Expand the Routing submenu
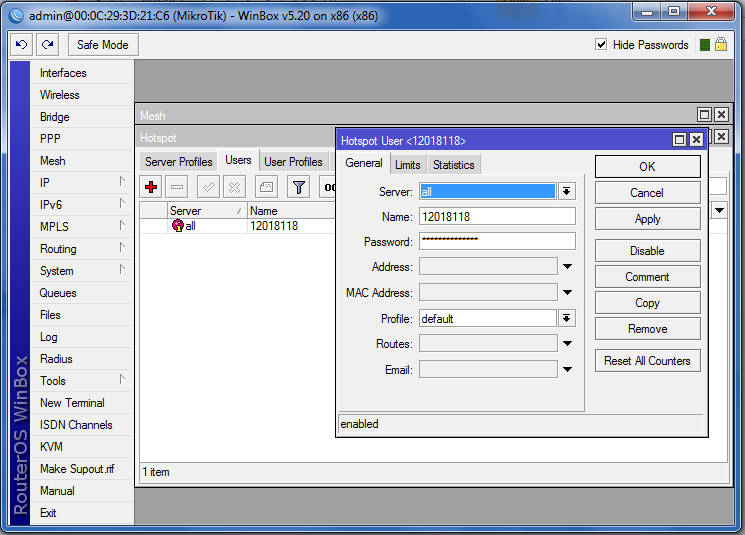This screenshot has height=535, width=745. click(82, 248)
